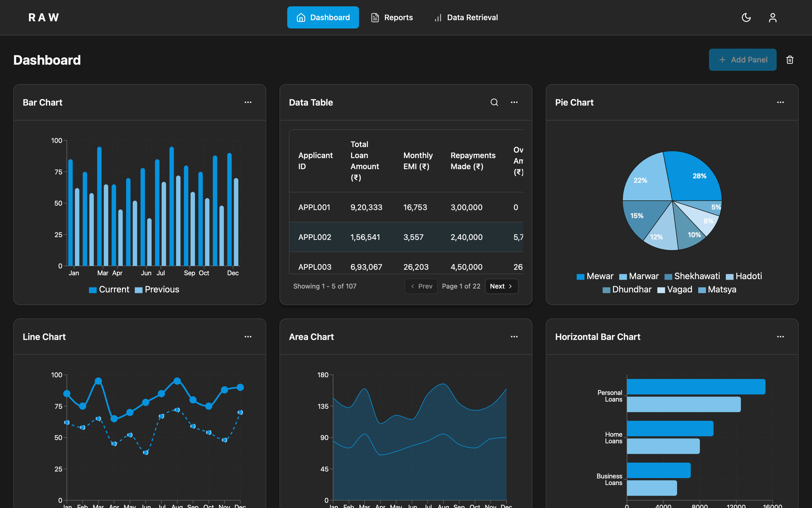Click the Add Panel button
Image resolution: width=812 pixels, height=508 pixels.
pos(742,59)
